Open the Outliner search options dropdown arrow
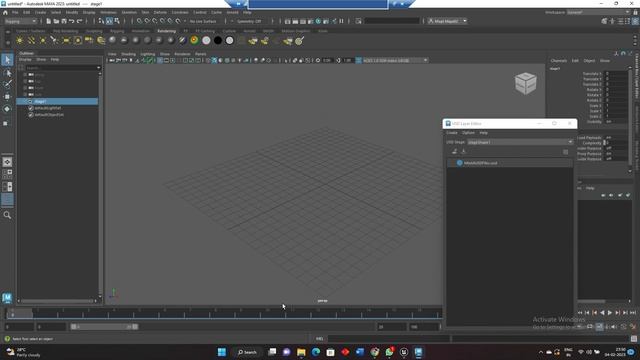This screenshot has width=640, height=360. coord(98,68)
